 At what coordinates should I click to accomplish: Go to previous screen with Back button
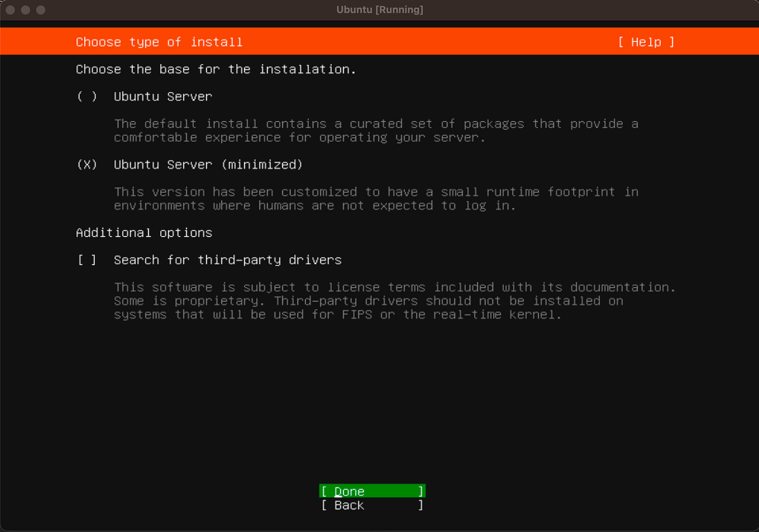[x=372, y=505]
